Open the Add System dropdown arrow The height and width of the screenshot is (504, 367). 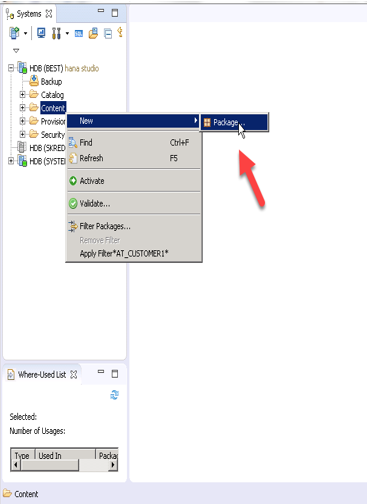pos(25,33)
